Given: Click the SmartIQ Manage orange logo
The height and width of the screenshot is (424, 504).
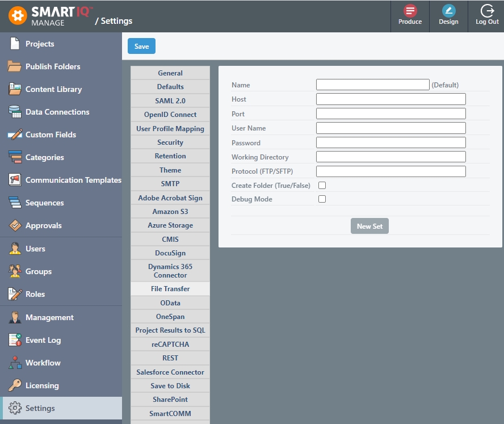Looking at the screenshot, I should pos(18,16).
